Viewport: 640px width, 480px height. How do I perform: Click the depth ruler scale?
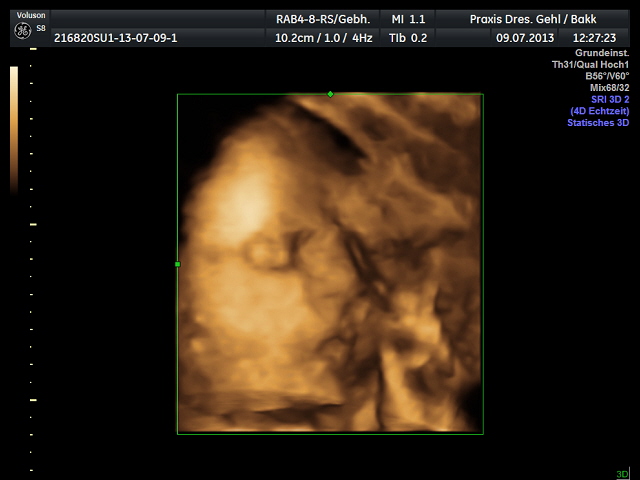click(x=32, y=270)
